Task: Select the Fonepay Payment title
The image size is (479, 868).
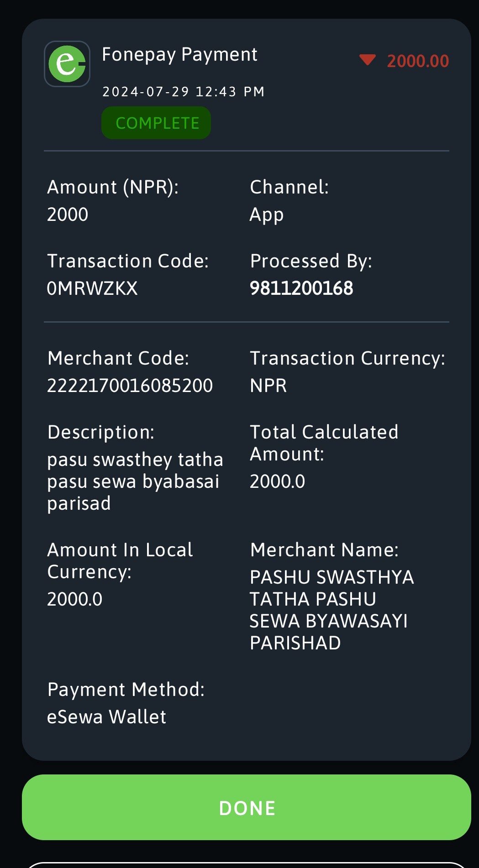Action: [x=179, y=55]
